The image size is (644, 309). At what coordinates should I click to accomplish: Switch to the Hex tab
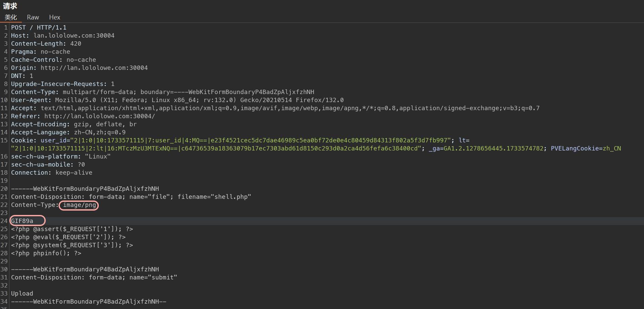pyautogui.click(x=54, y=17)
